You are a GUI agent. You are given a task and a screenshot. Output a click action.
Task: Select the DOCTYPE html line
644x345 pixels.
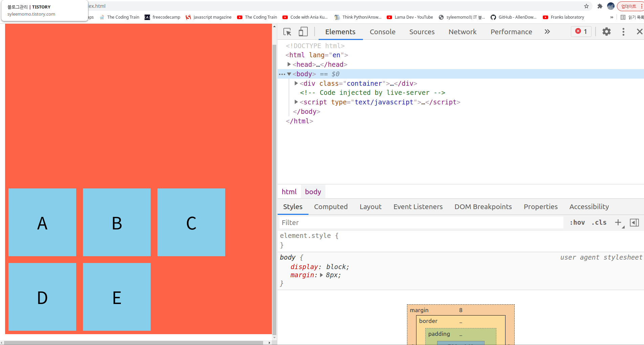pos(315,46)
